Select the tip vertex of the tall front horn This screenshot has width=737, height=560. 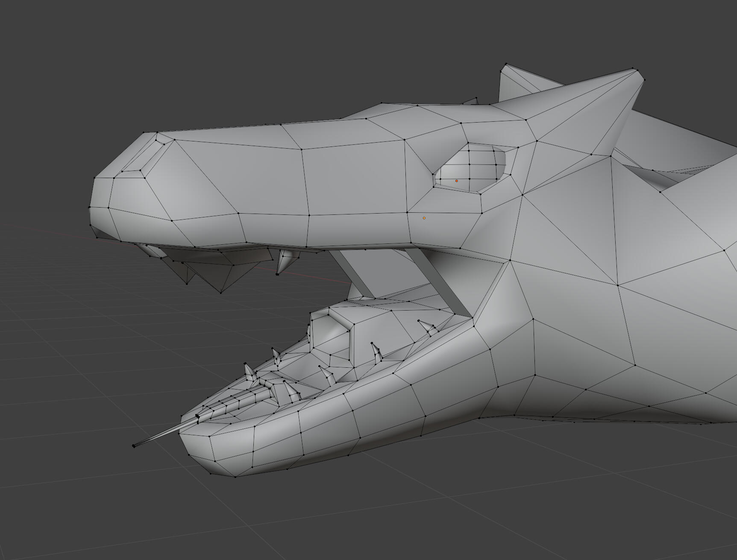pos(633,68)
